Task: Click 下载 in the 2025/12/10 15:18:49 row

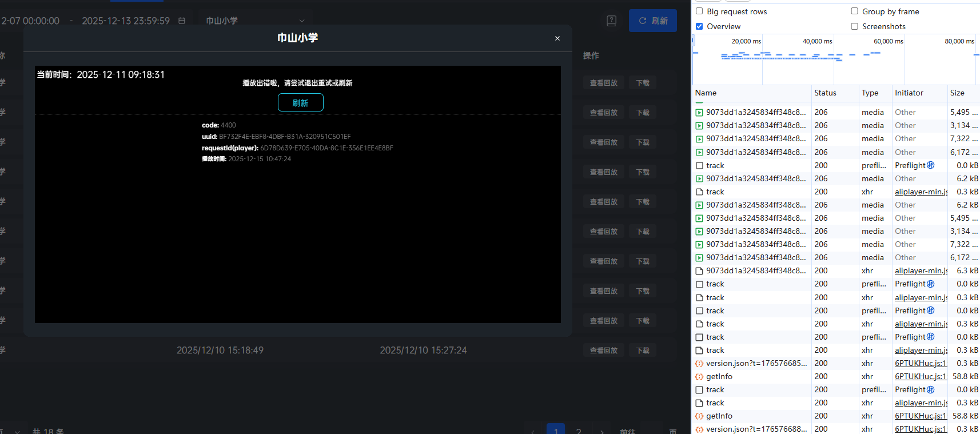Action: (643, 351)
